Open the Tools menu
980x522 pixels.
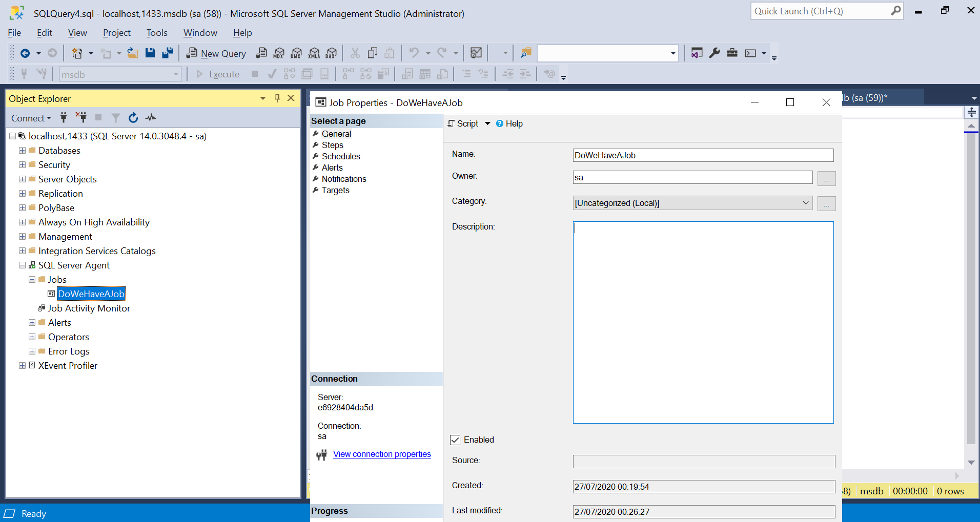157,33
